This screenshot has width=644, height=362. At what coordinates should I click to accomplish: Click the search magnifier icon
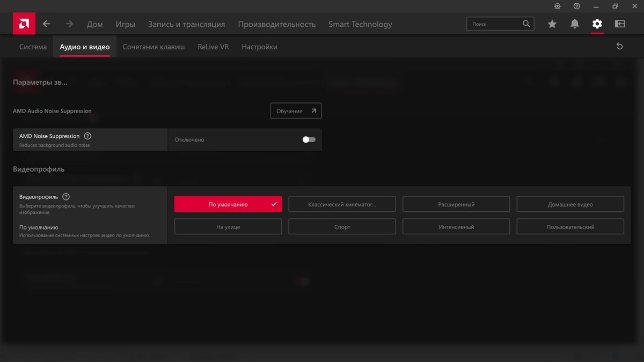[526, 24]
